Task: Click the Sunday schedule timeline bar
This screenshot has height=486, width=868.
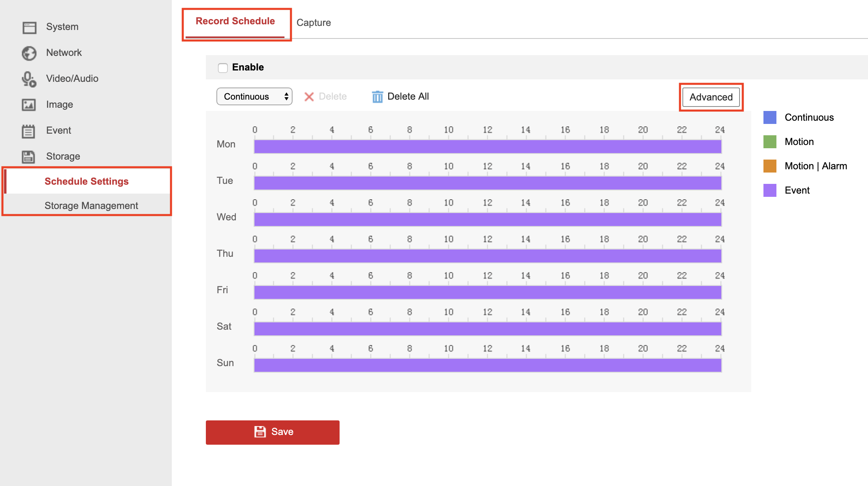Action: [x=487, y=365]
